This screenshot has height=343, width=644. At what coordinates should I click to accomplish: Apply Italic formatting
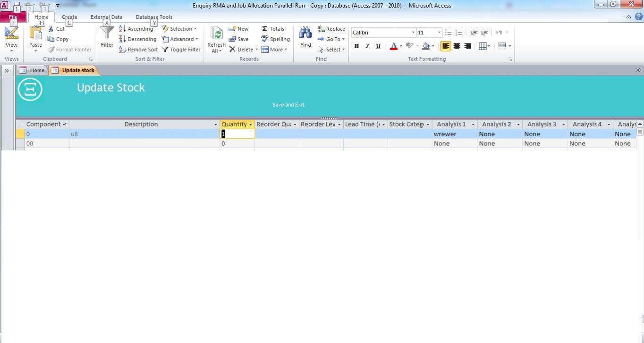(x=367, y=46)
